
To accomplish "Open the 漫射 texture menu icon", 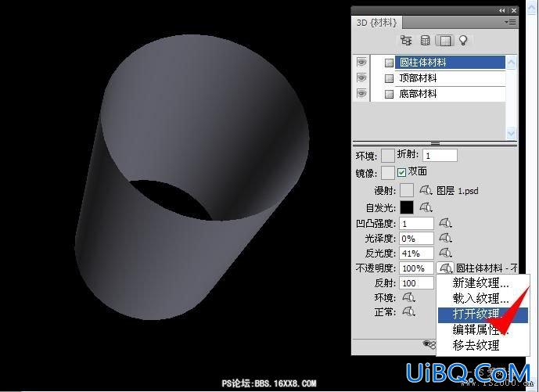I will [426, 190].
